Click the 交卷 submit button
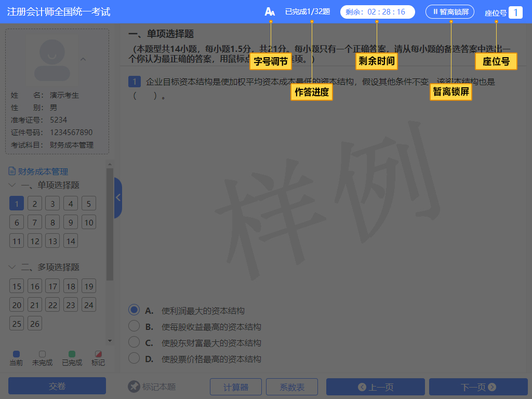This screenshot has width=532, height=399. (57, 385)
